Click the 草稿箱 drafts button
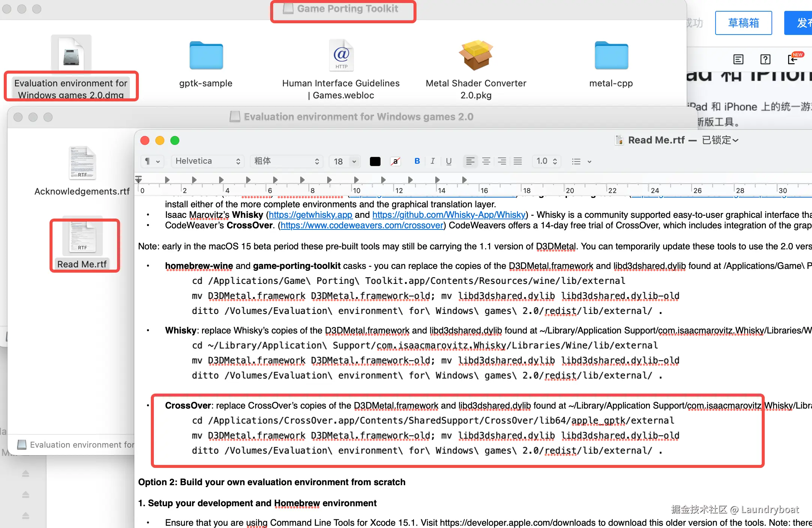 click(743, 23)
